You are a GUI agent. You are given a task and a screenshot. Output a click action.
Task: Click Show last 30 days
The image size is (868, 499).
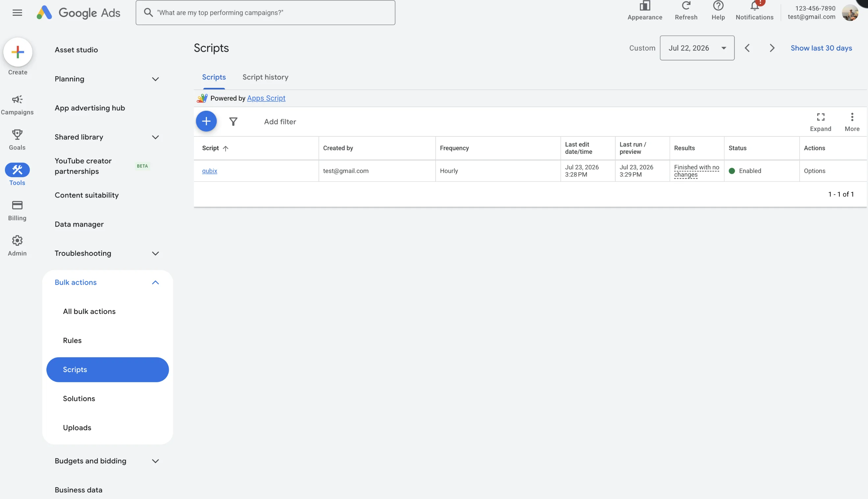click(821, 48)
